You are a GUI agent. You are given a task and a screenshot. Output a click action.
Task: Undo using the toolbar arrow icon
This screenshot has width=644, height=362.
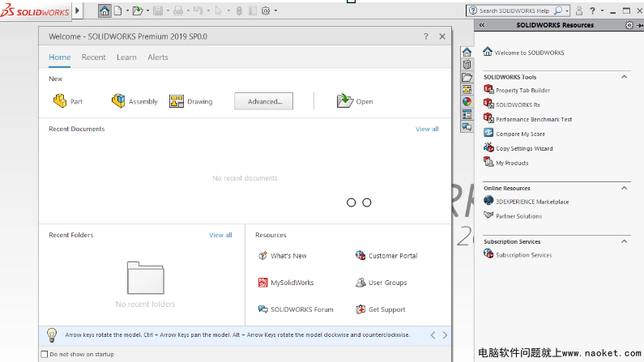198,11
